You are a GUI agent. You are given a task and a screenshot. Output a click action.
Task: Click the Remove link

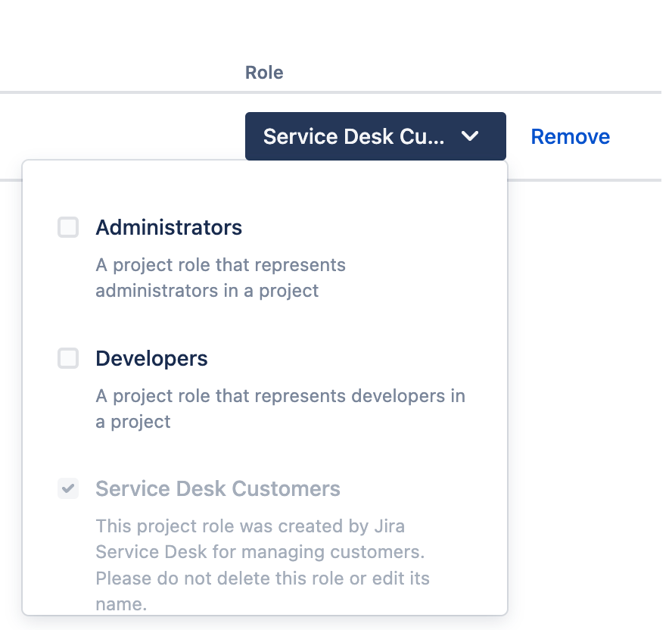pos(570,136)
